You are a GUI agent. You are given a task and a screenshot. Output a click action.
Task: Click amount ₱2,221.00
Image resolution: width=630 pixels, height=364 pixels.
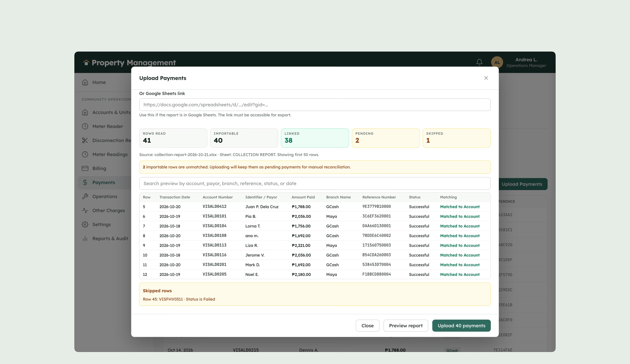click(x=301, y=245)
